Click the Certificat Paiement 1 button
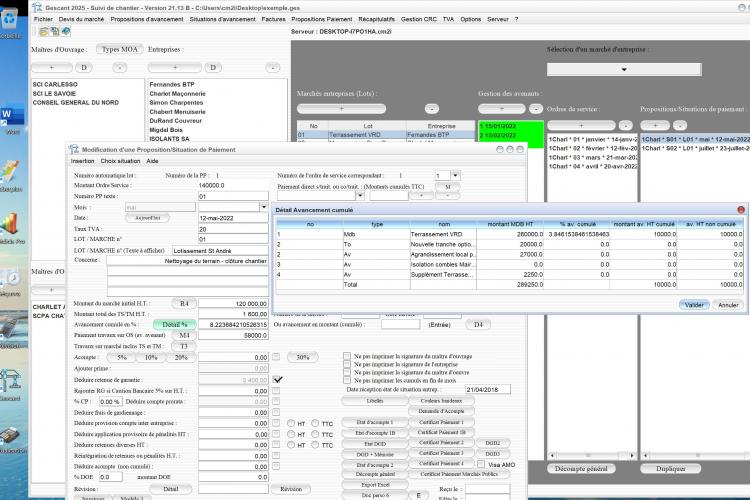 tap(441, 422)
